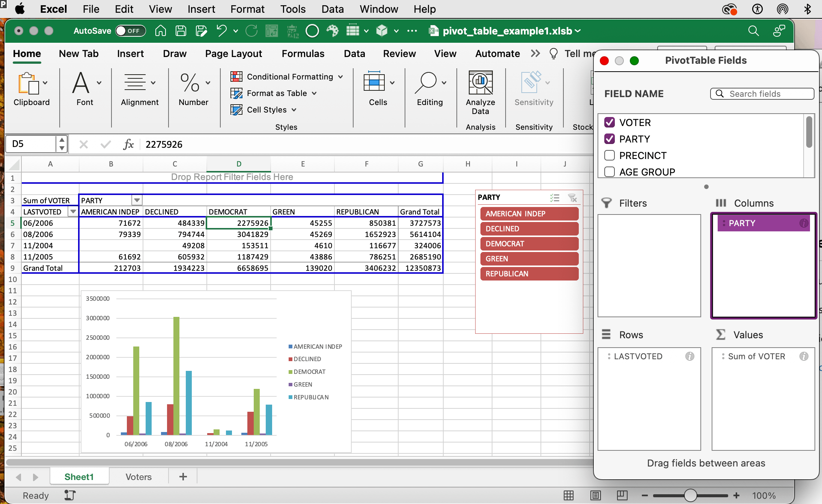822x504 pixels.
Task: Click the Name Box showing D5
Action: click(x=31, y=144)
